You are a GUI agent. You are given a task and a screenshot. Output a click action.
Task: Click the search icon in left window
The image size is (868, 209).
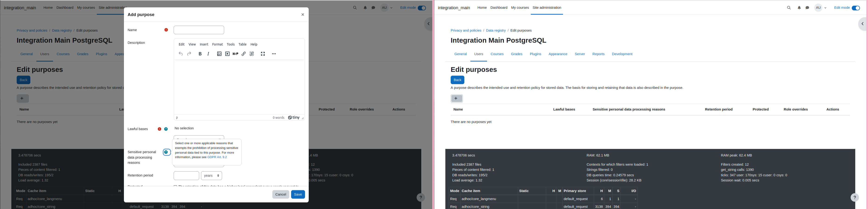tap(355, 8)
